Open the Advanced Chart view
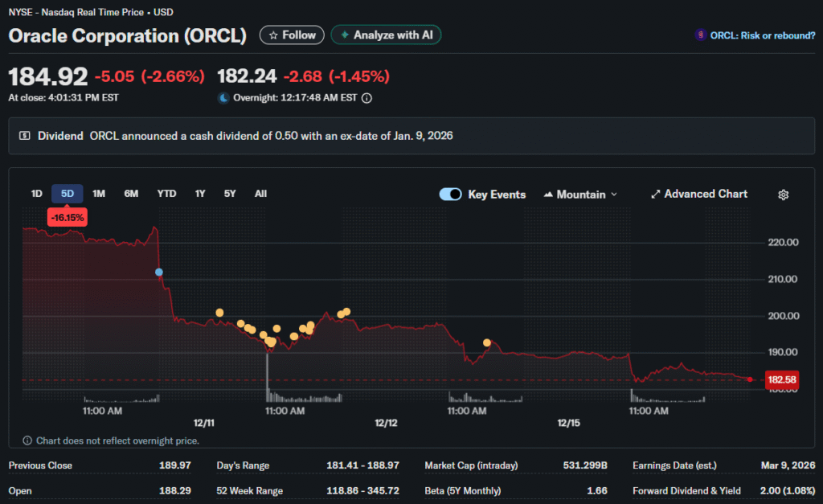823x504 pixels. 698,195
